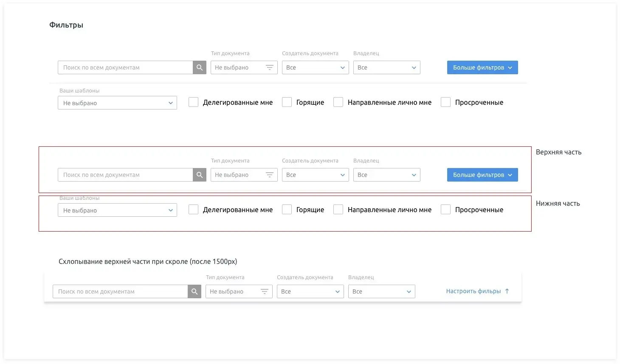The width and height of the screenshot is (620, 364).
Task: Check Направленные лично мне in the Фильтры section
Action: [338, 102]
